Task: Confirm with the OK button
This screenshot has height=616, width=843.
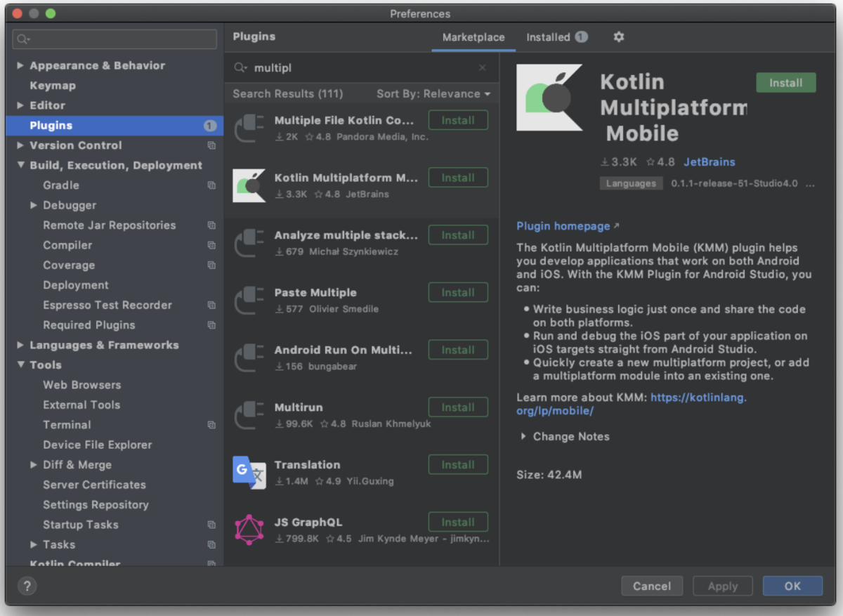Action: click(792, 586)
